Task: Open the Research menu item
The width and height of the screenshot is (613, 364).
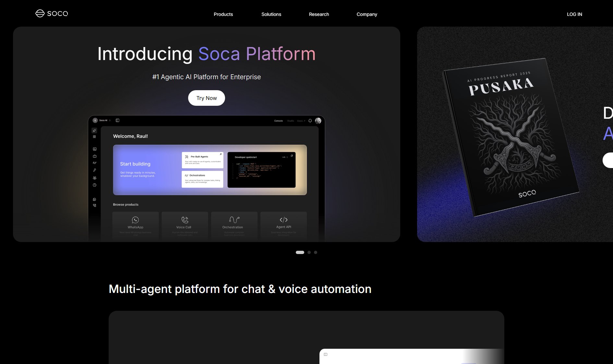Action: pyautogui.click(x=319, y=14)
